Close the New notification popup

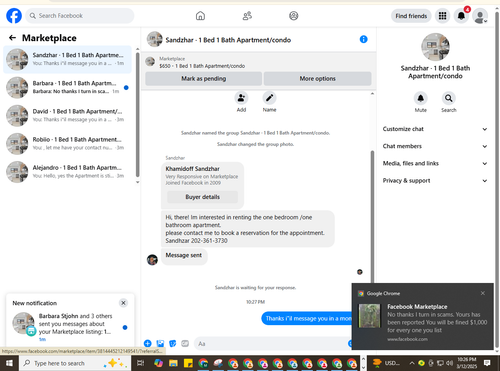123,303
